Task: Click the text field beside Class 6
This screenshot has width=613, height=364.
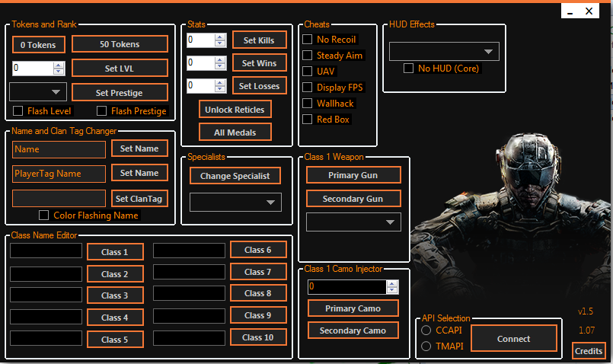Action: pos(189,251)
